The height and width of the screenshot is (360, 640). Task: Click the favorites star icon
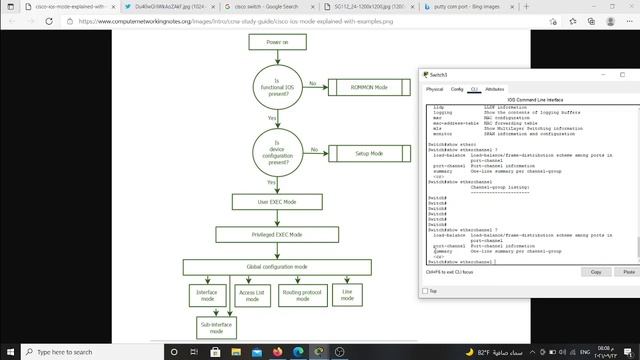click(x=573, y=21)
